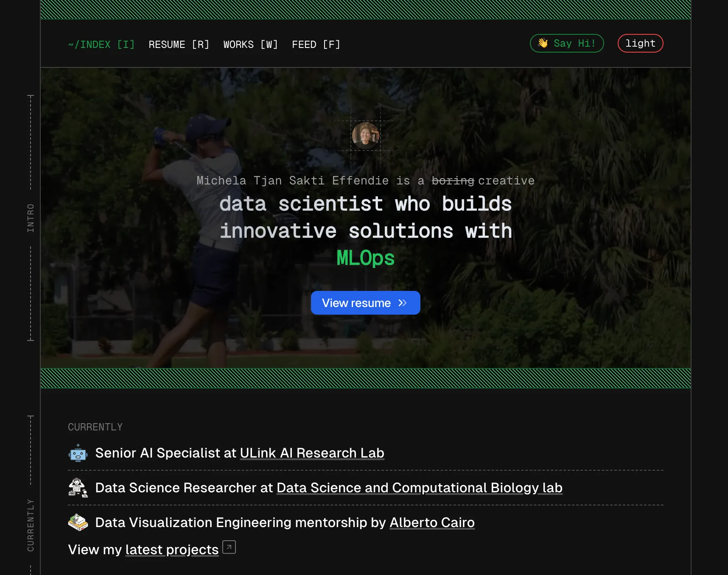
Task: Click the Say Hi! button
Action: (x=566, y=43)
